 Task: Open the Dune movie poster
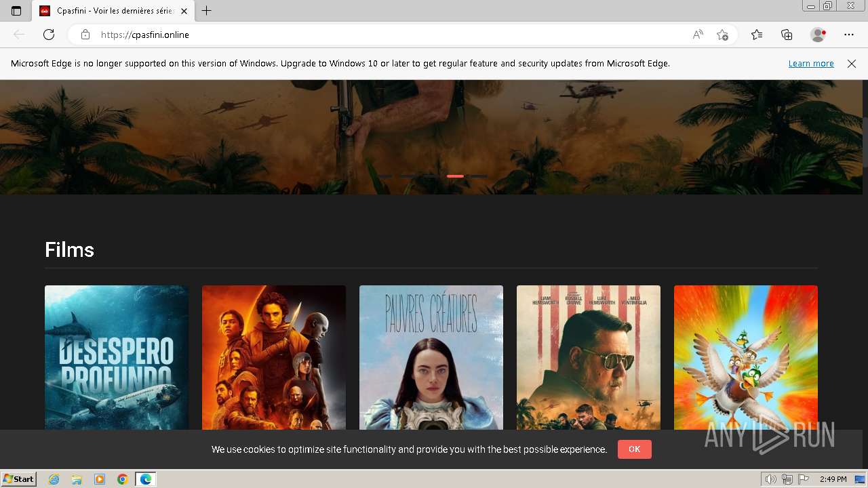(274, 357)
